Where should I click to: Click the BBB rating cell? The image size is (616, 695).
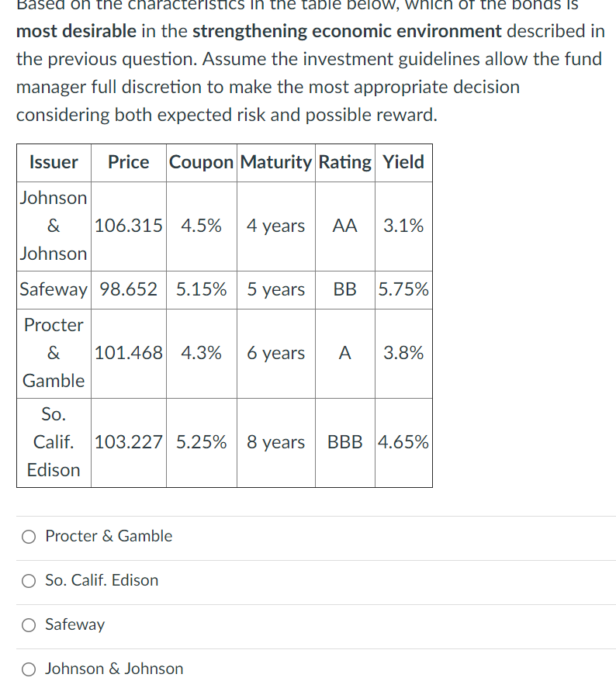click(x=345, y=442)
